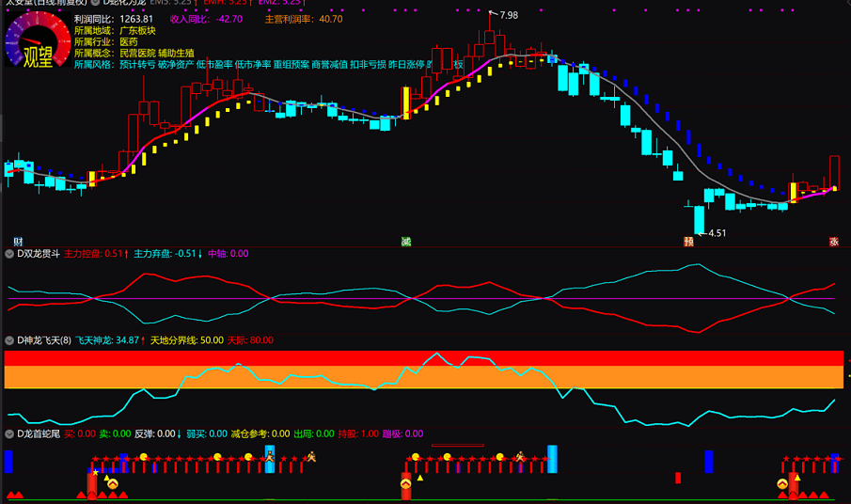Click the 天际: 80.00 readout
The image size is (851, 504).
pos(250,340)
